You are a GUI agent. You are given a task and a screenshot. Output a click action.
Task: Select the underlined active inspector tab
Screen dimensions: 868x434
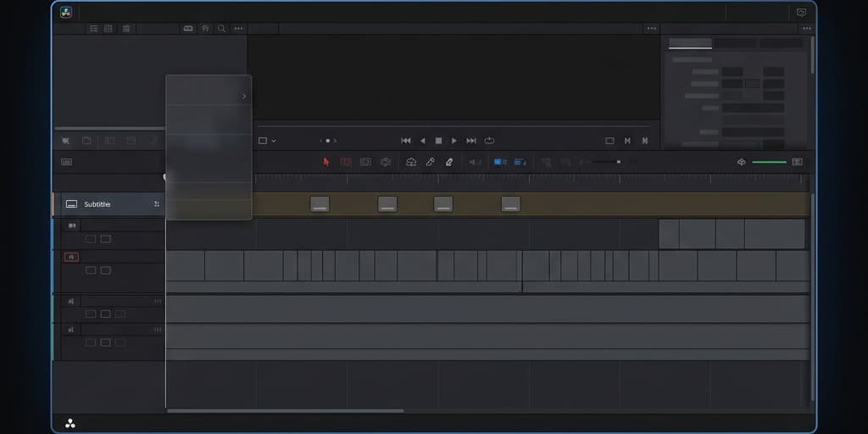coord(690,43)
